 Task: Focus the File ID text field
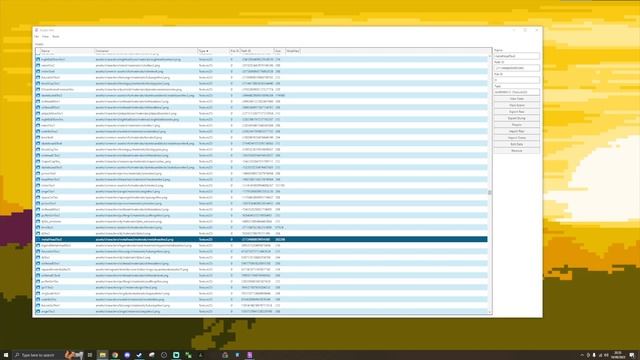516,80
